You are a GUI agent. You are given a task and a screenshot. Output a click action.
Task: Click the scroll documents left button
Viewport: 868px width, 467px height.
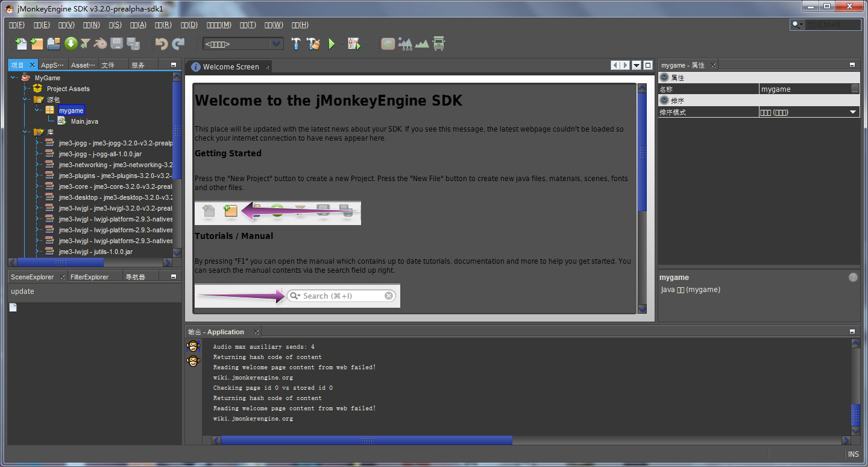point(615,65)
